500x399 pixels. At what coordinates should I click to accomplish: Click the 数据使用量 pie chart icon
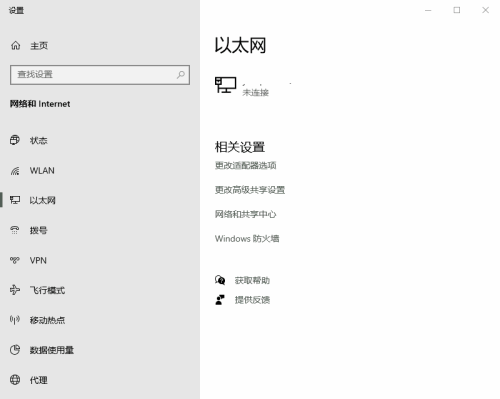tap(15, 350)
